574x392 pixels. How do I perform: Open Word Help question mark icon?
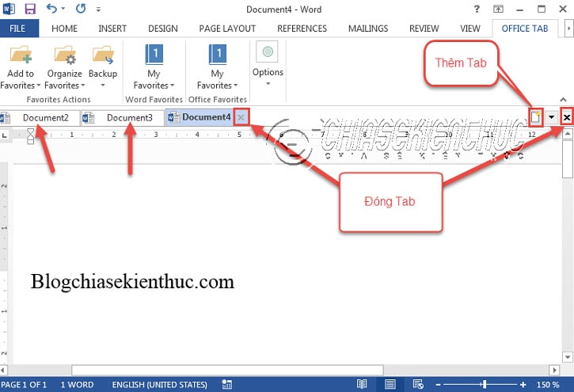pos(477,9)
